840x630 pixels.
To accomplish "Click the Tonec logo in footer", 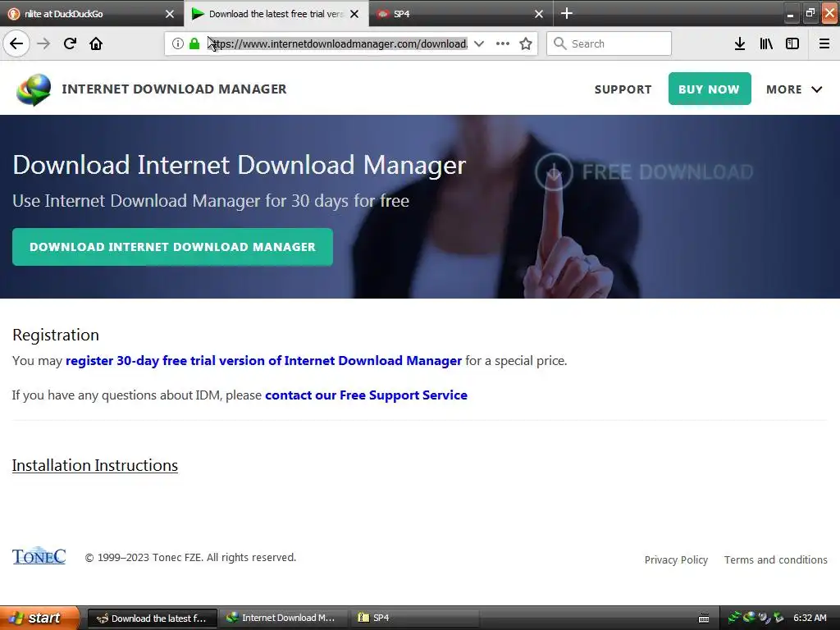I will point(39,557).
